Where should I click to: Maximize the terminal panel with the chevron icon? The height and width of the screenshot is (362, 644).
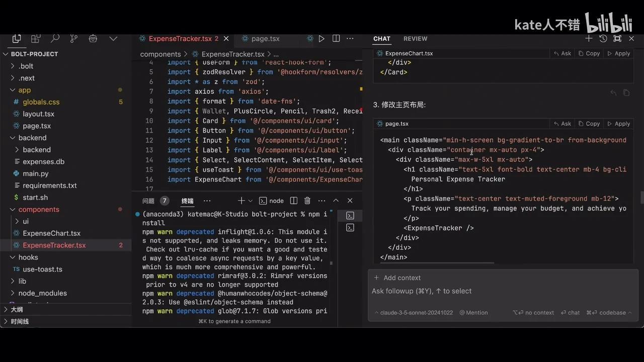pos(336,200)
